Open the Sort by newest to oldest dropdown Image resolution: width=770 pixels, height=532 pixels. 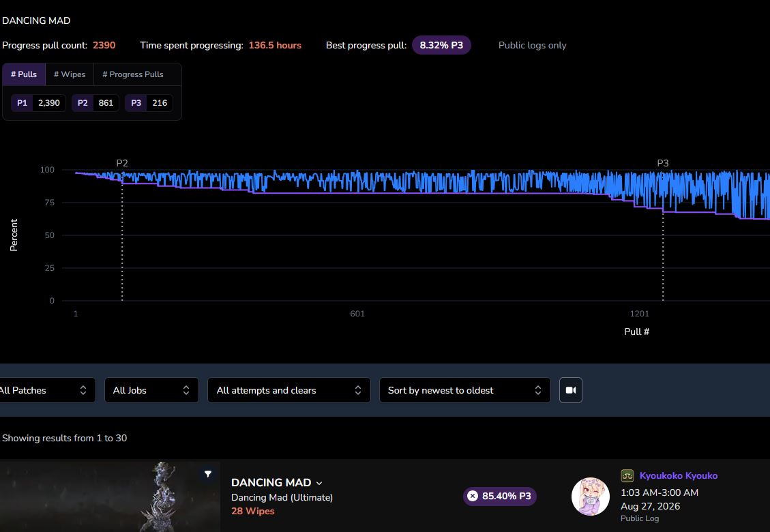tap(464, 390)
